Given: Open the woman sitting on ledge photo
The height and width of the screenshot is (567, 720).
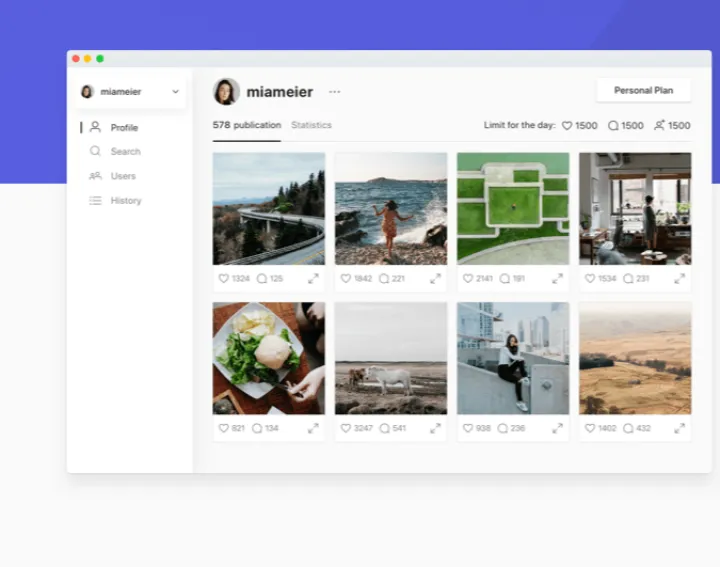Looking at the screenshot, I should tap(513, 358).
